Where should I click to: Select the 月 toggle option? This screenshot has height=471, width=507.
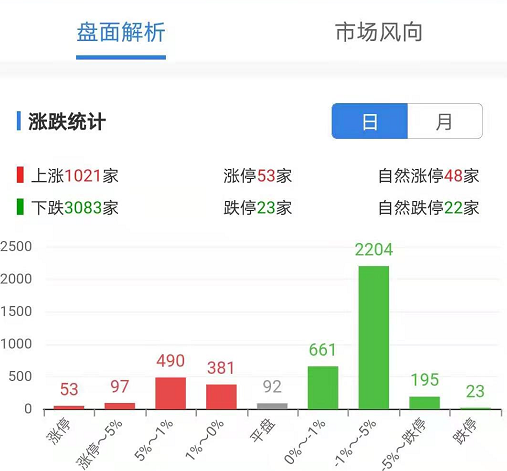pos(445,121)
